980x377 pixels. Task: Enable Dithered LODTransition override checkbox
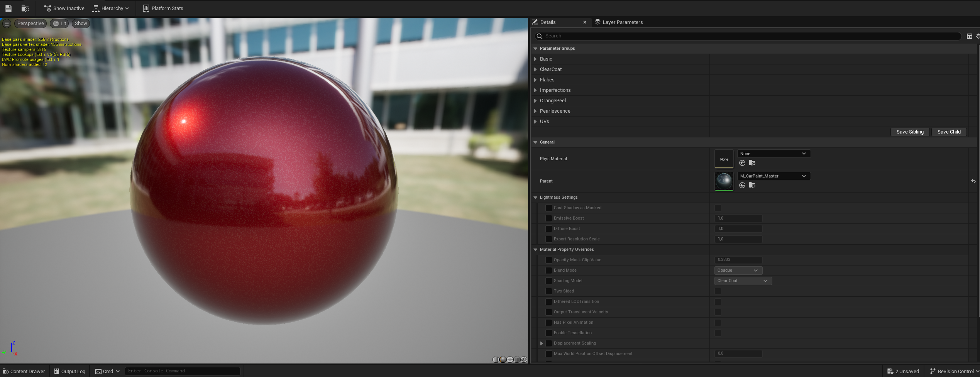point(548,302)
